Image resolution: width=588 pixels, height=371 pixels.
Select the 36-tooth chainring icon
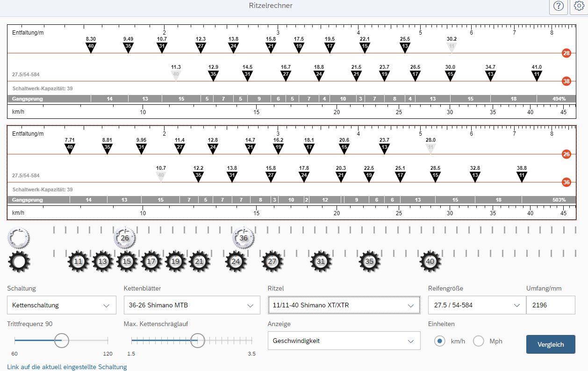244,238
